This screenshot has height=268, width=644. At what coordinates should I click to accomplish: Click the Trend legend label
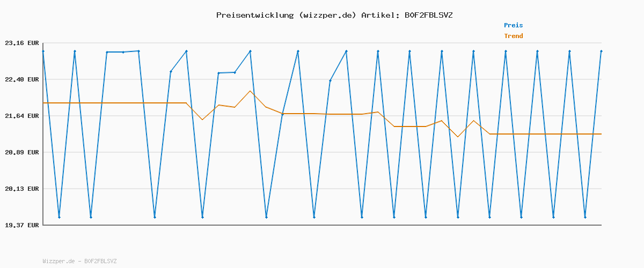click(x=513, y=36)
